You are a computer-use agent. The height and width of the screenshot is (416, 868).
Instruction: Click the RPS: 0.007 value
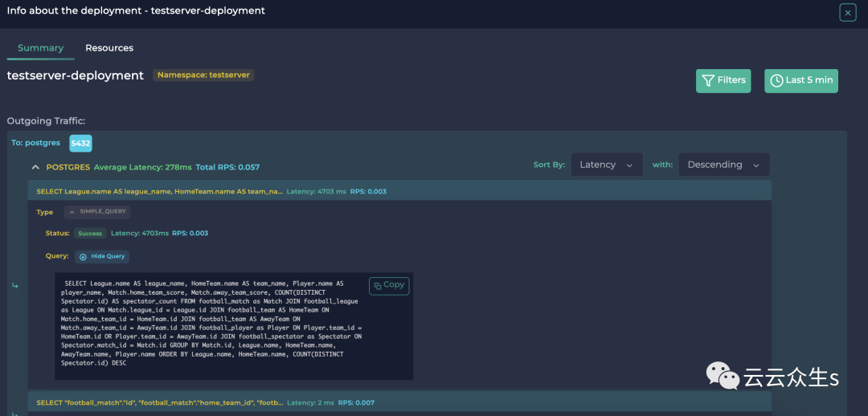(x=356, y=402)
